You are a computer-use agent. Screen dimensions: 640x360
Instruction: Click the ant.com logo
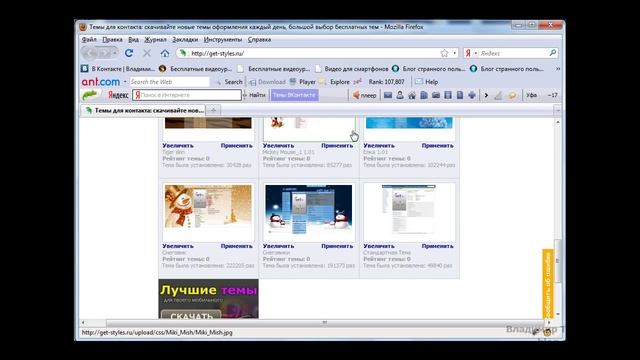pos(101,82)
